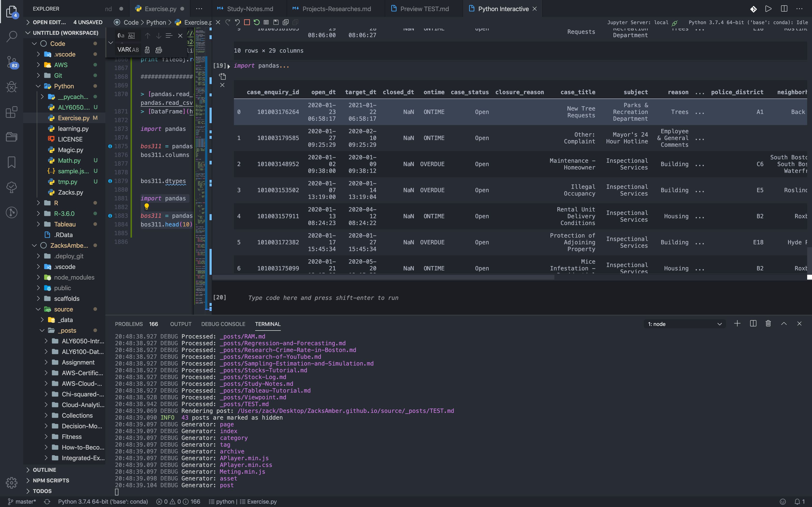Click Python 3.7.4 interpreter in status bar
This screenshot has height=507, width=812.
pos(103,502)
